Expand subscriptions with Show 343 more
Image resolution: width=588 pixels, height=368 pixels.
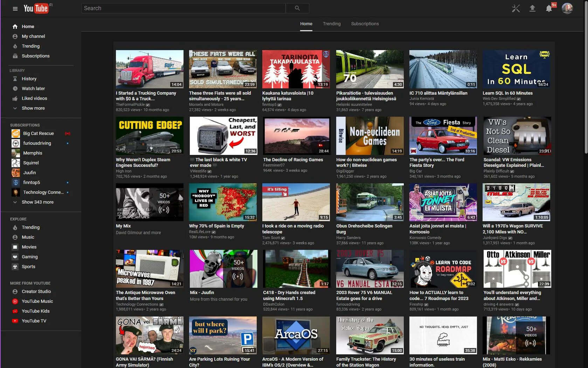coord(37,202)
